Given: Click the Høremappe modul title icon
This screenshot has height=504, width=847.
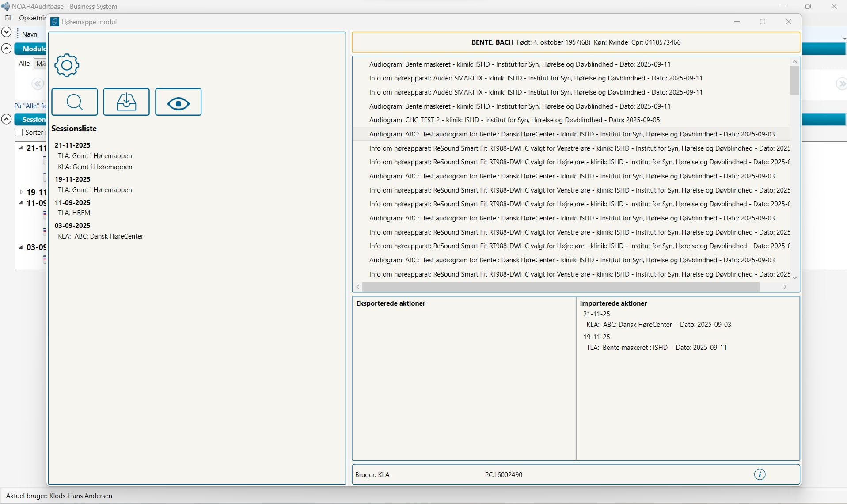Looking at the screenshot, I should pos(55,22).
